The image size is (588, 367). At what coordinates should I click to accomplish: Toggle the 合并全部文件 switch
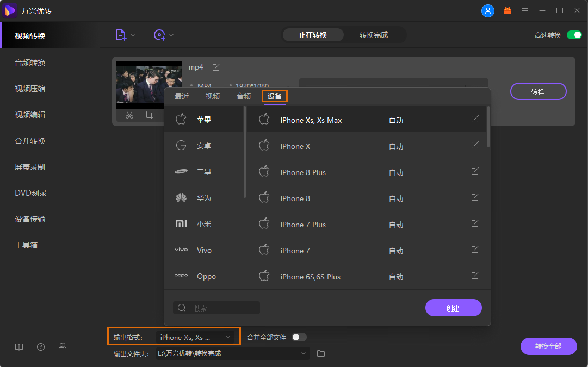tap(299, 338)
